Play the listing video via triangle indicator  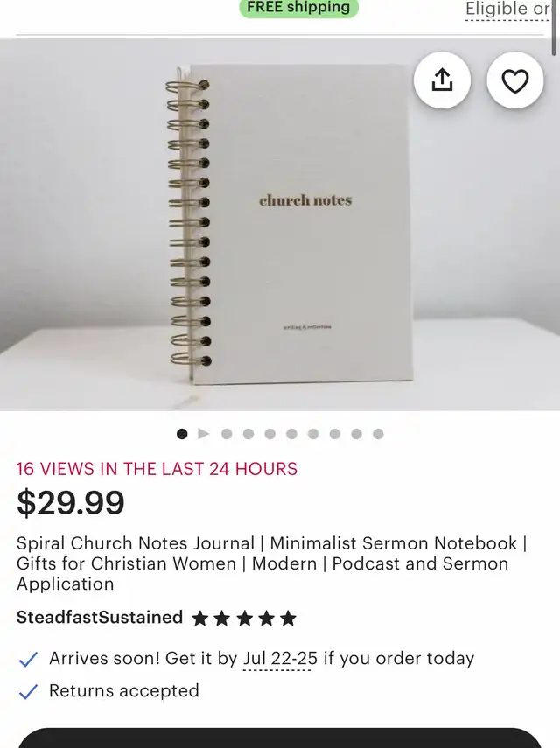(204, 434)
